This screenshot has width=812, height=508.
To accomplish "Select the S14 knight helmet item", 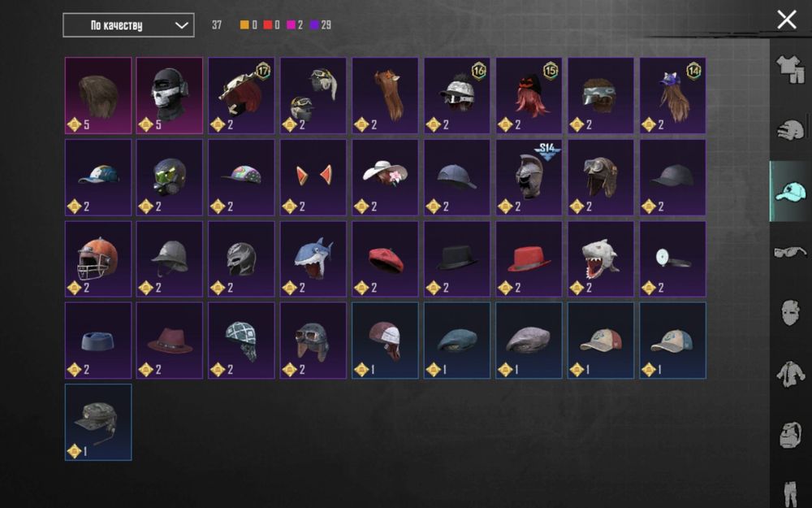I will tap(529, 177).
